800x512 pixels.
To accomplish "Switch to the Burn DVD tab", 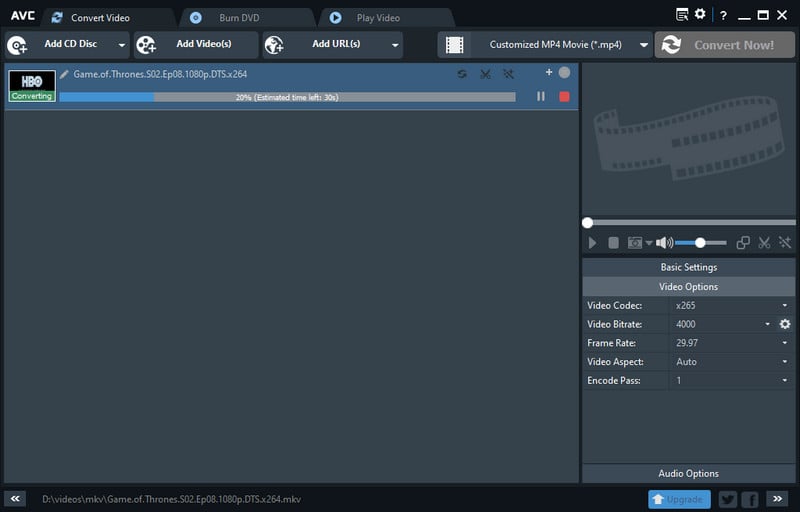I will coord(239,18).
